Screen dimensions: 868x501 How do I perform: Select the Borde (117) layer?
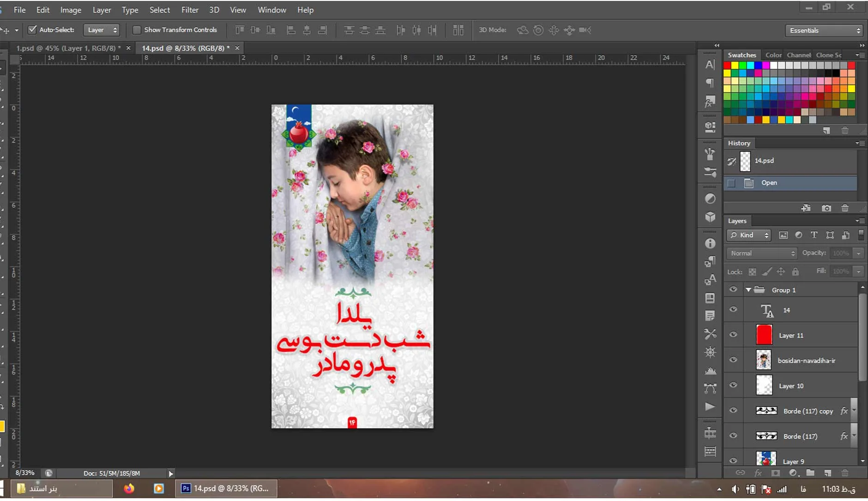pyautogui.click(x=800, y=436)
